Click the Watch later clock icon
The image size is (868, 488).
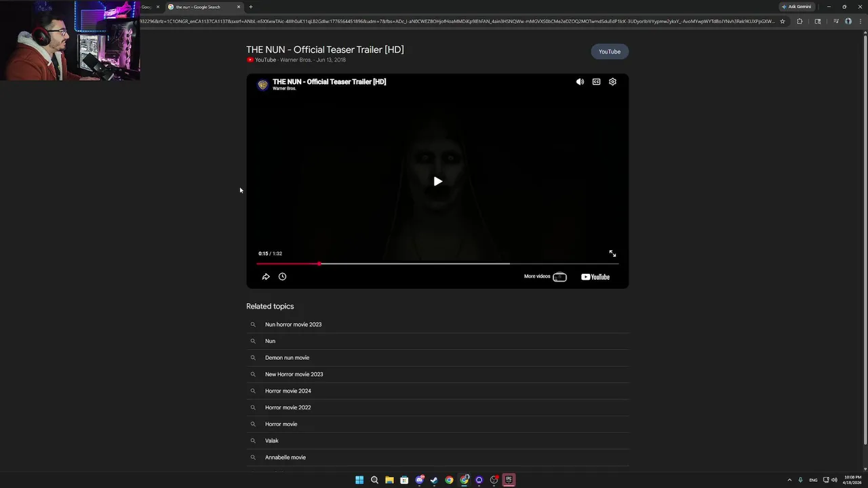(x=282, y=277)
